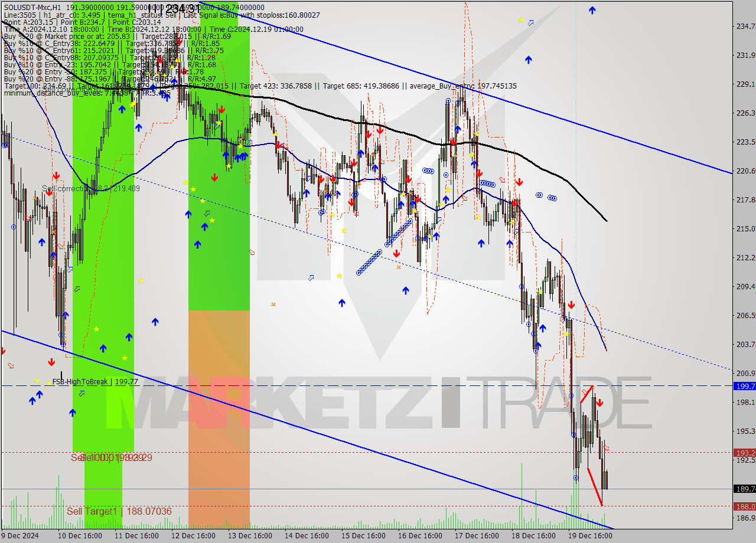Select the FSB-HighToBreak | 199.77 label

pos(95,382)
